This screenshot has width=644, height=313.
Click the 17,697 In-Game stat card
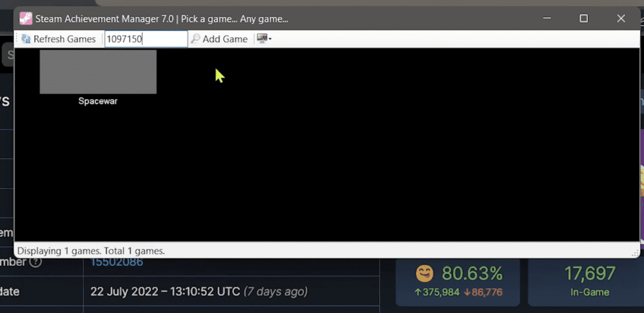click(x=584, y=282)
